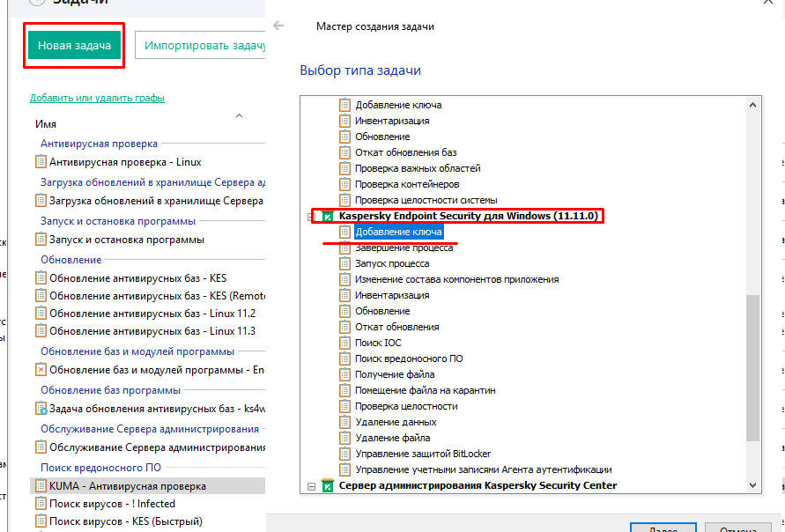Click Обновление баз программы group header

click(110, 390)
